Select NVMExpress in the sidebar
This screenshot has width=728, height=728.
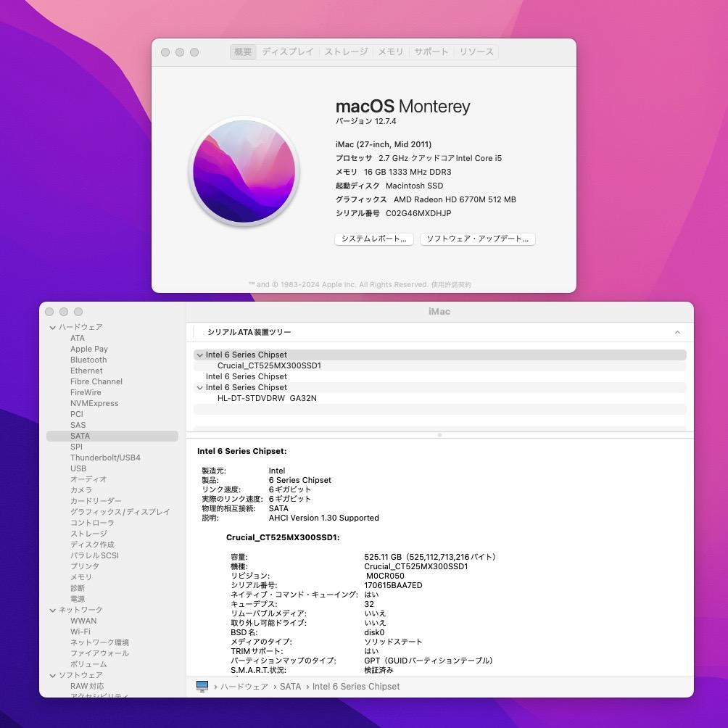94,403
